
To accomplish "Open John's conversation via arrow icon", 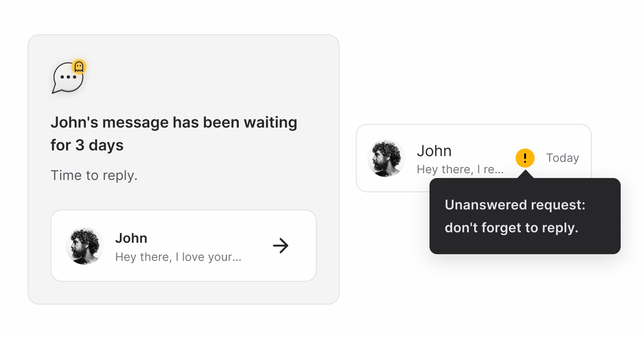I will (x=281, y=245).
